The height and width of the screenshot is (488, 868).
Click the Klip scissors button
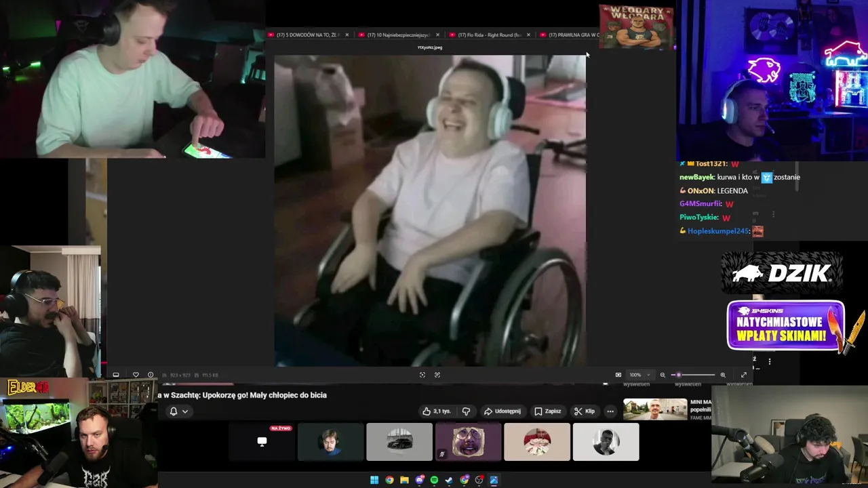point(585,411)
